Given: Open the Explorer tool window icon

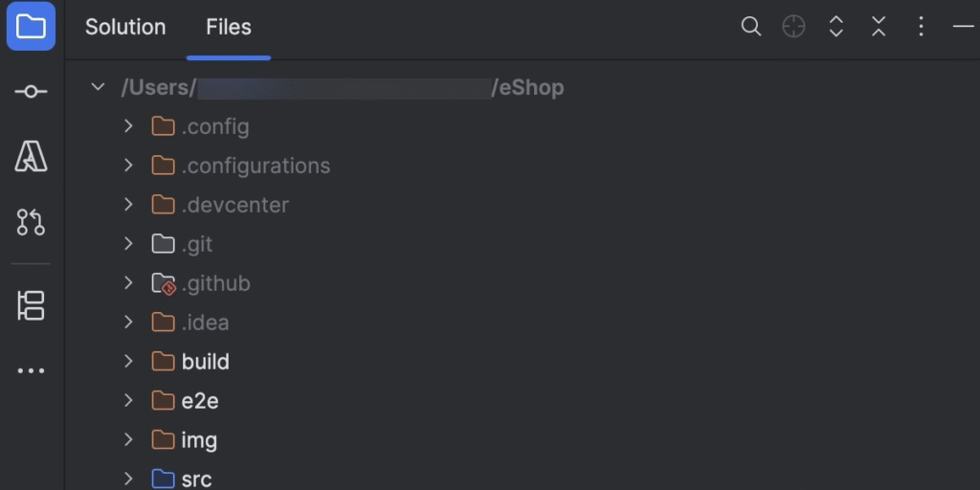Looking at the screenshot, I should point(31,27).
